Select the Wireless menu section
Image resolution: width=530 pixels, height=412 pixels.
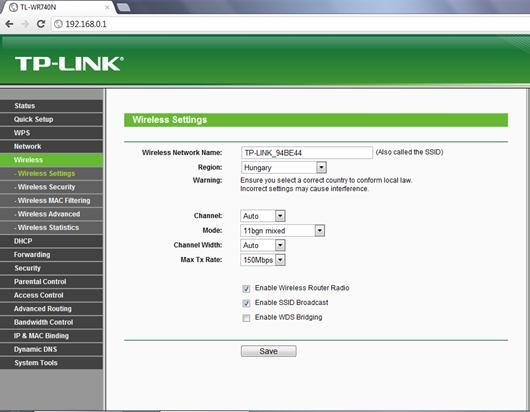(x=51, y=160)
